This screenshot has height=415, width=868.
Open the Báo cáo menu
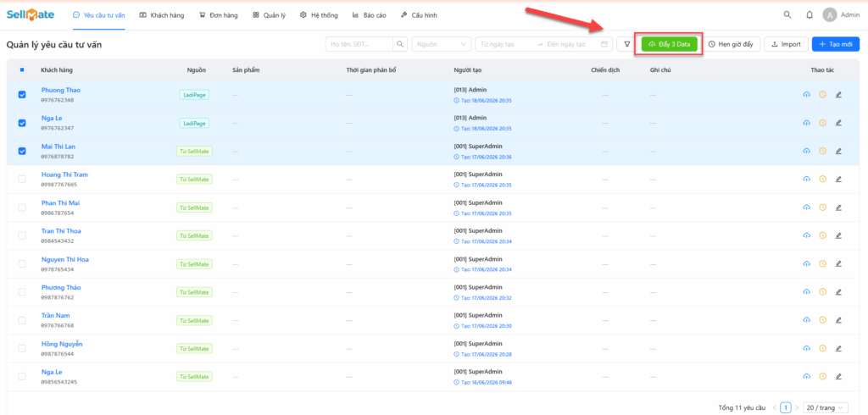[369, 15]
